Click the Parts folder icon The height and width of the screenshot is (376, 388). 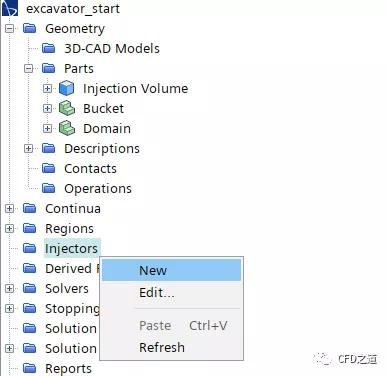[49, 69]
